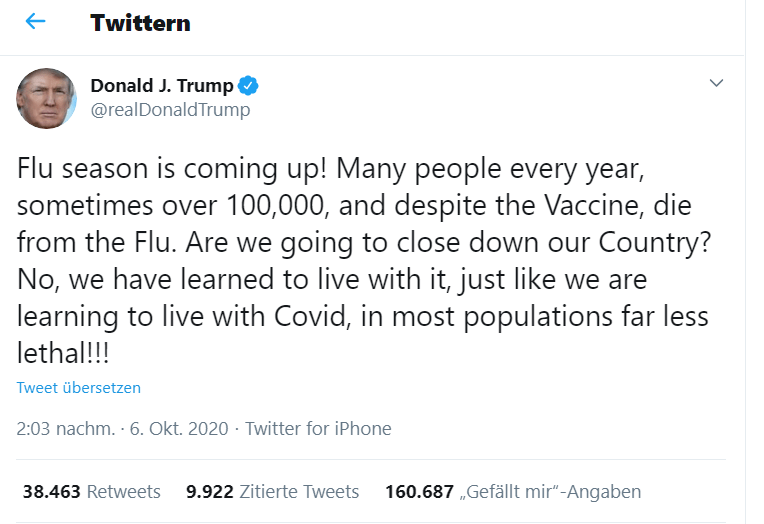
Task: Click the 2:03 nachm. timestamp
Action: (64, 429)
